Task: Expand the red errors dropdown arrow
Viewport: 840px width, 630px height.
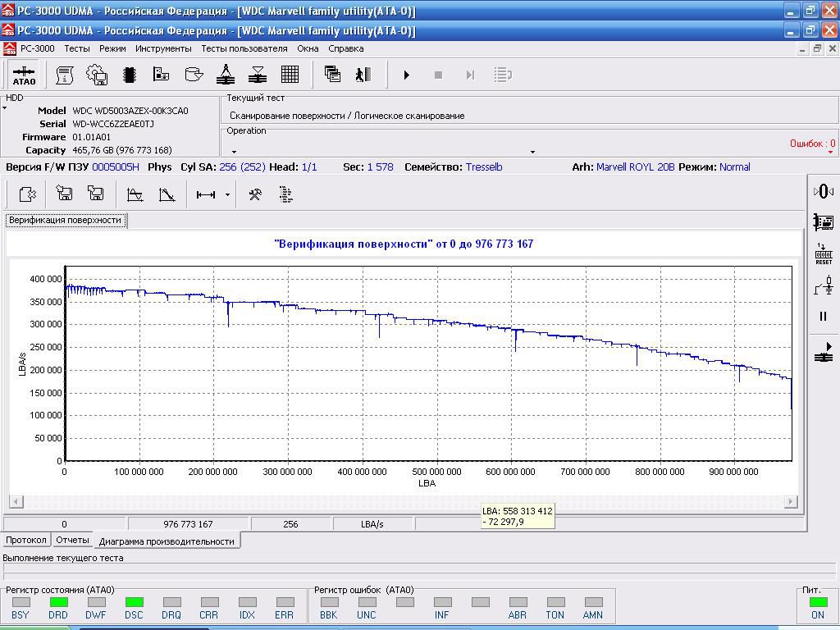Action: click(x=830, y=153)
